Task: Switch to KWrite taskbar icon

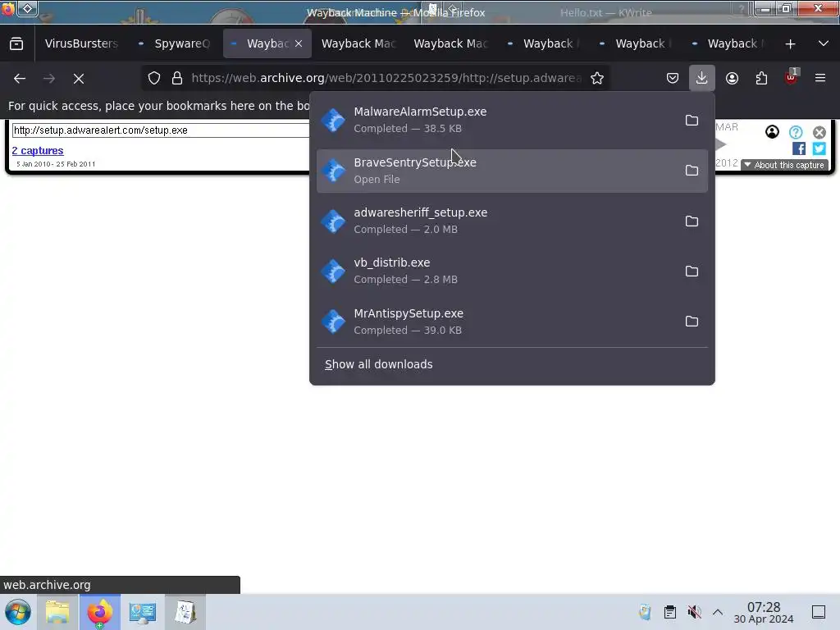Action: [185, 612]
